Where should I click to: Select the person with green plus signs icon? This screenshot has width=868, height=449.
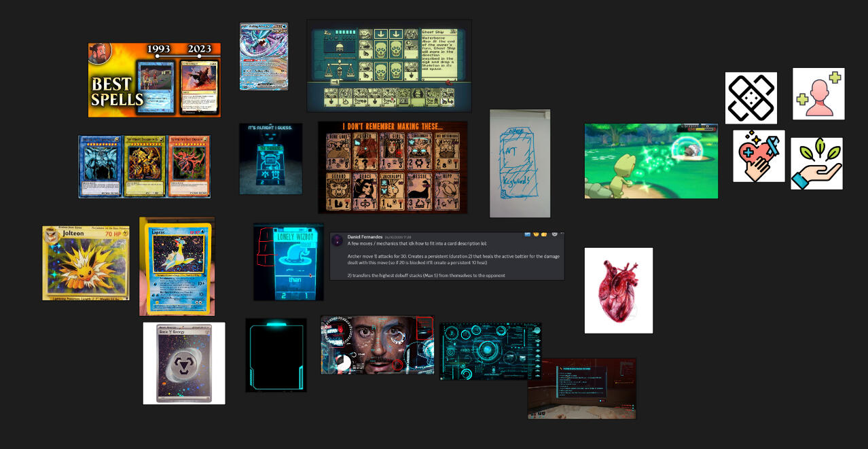click(818, 94)
